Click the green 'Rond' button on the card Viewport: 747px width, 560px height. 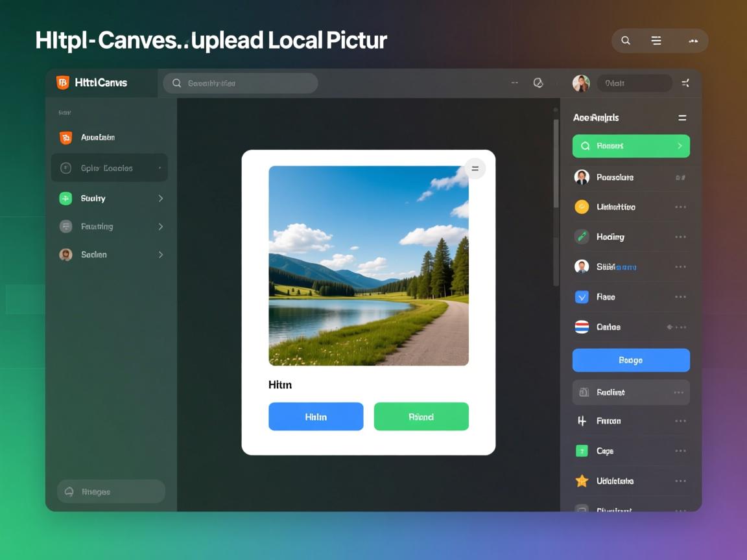tap(421, 416)
